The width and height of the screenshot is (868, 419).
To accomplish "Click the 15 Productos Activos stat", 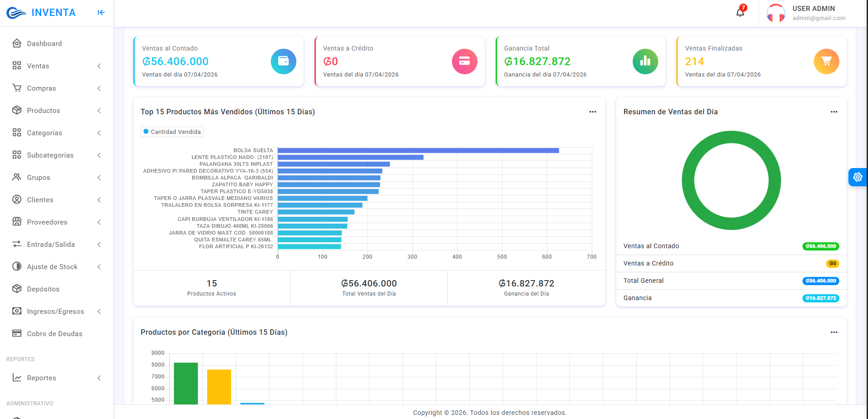I will coord(212,288).
